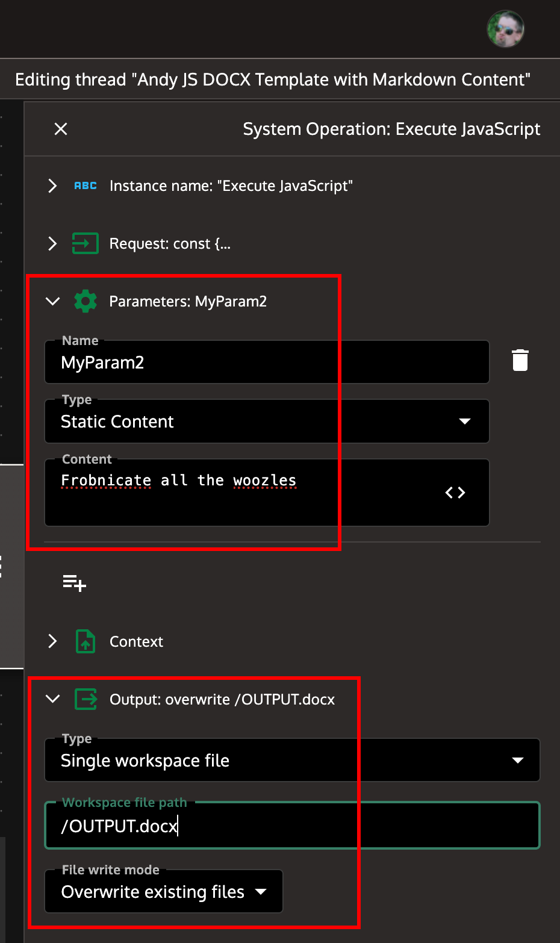This screenshot has height=943, width=560.
Task: Collapse the Output: overwrite /OUTPUT.docx section
Action: point(52,699)
